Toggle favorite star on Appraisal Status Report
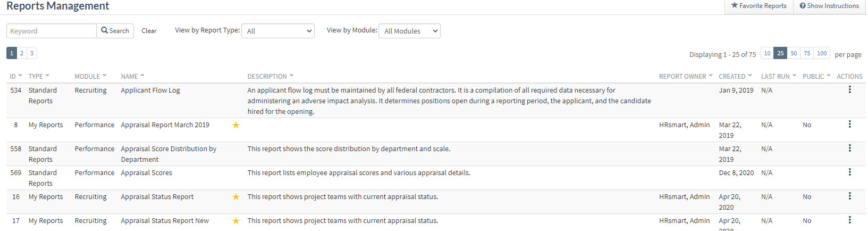Screen dimensions: 868x231 pyautogui.click(x=236, y=197)
